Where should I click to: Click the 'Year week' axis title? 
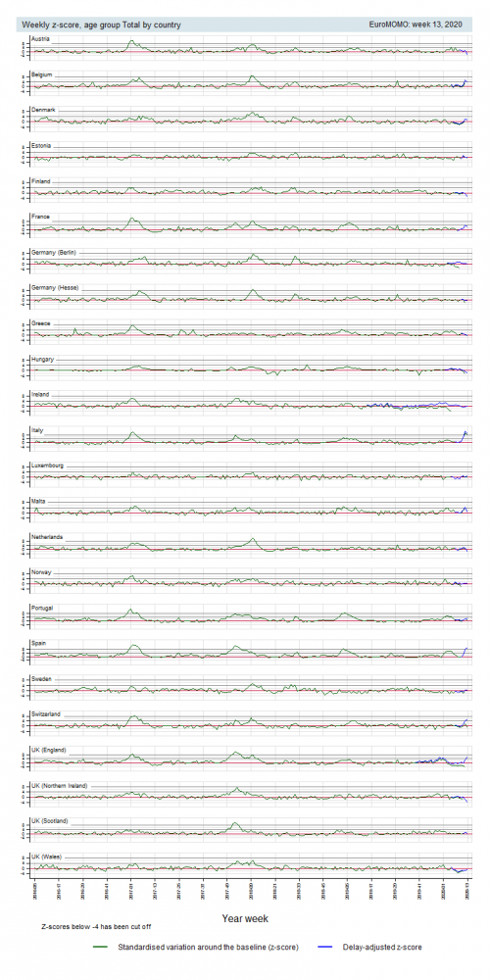(245, 919)
